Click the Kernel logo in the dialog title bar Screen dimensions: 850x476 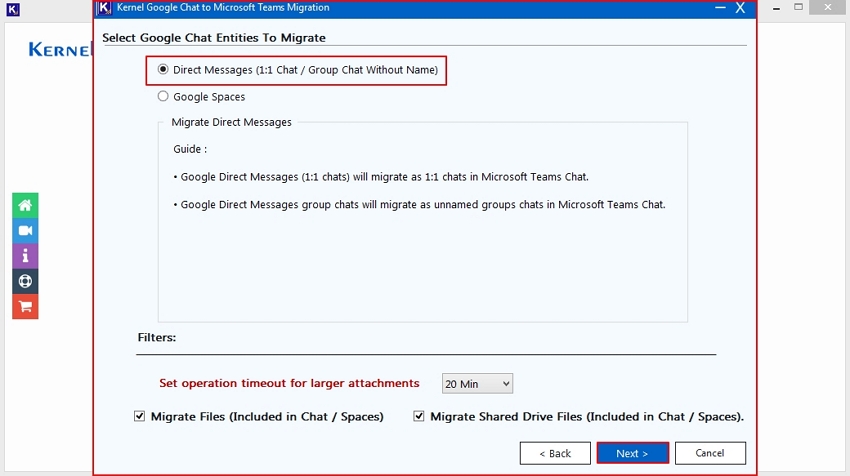click(104, 8)
